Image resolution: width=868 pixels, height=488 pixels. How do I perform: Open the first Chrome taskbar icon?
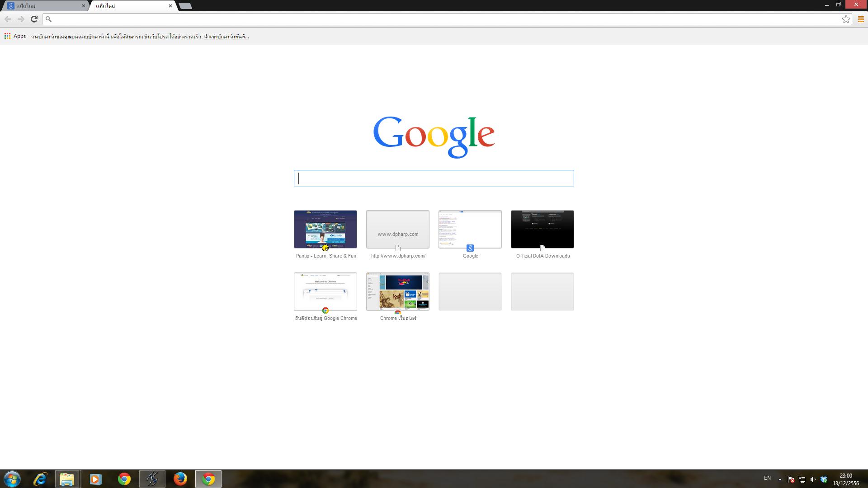point(124,479)
